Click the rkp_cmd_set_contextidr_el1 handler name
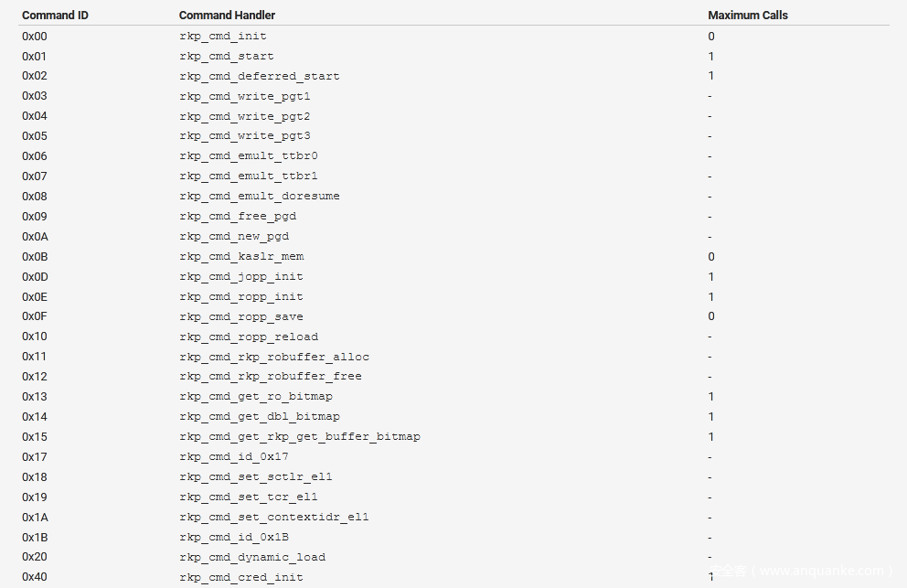Viewport: 907px width, 588px height. click(273, 518)
